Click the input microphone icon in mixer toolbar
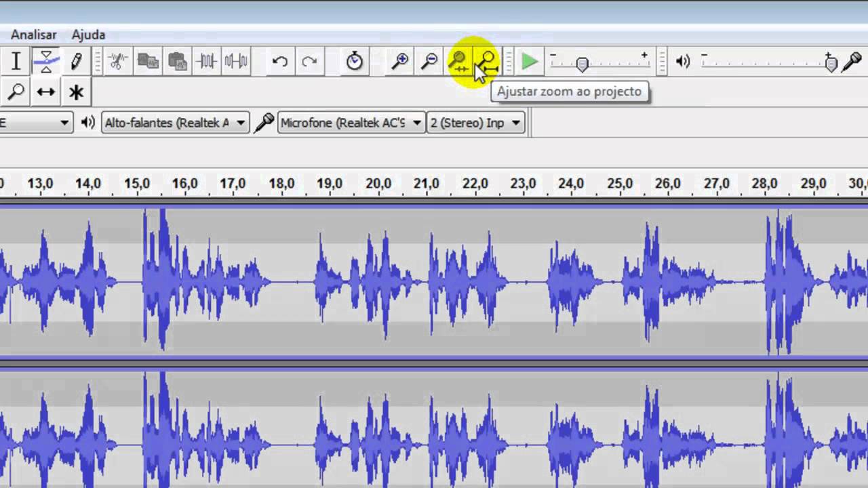The image size is (868, 488). click(x=852, y=62)
